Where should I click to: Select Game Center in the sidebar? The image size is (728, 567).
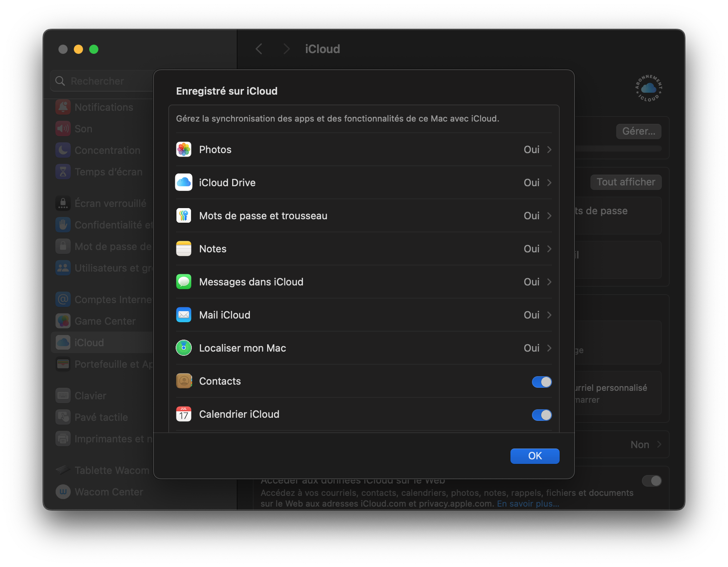coord(102,321)
